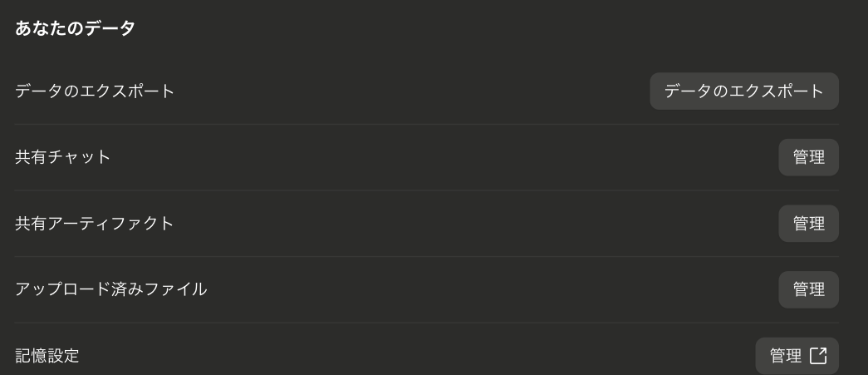Viewport: 868px width, 375px height.
Task: Review uploaded files with the 管理 button
Action: coord(808,289)
